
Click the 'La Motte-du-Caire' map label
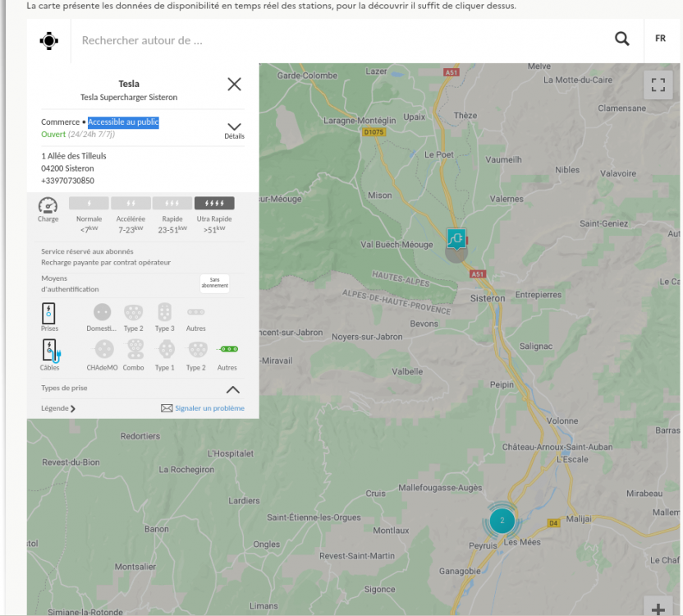point(578,80)
